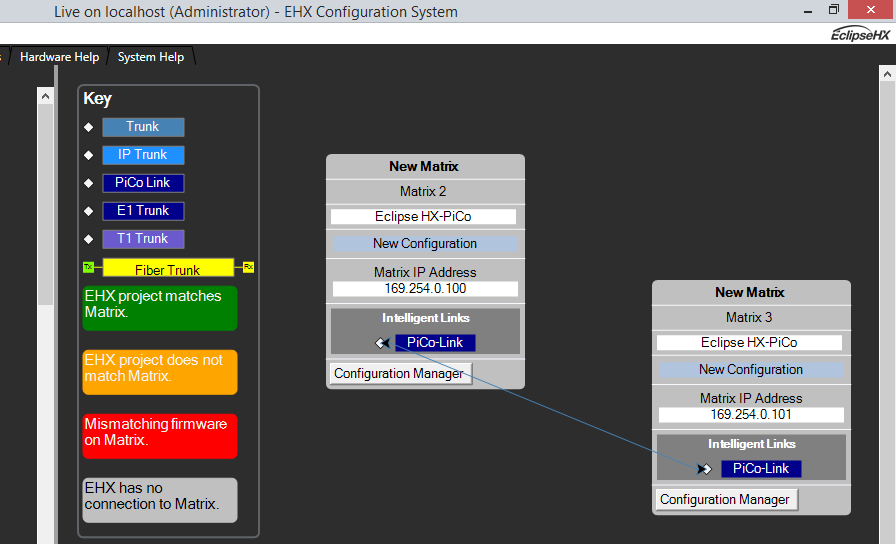Viewport: 896px width, 544px height.
Task: Click the diamond icon beside Trunk
Action: [88, 127]
